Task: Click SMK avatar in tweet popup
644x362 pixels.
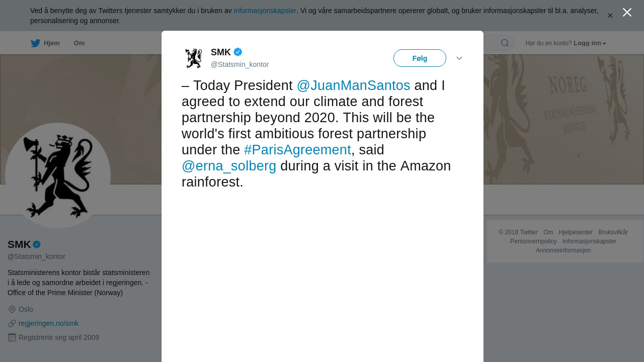Action: (193, 58)
